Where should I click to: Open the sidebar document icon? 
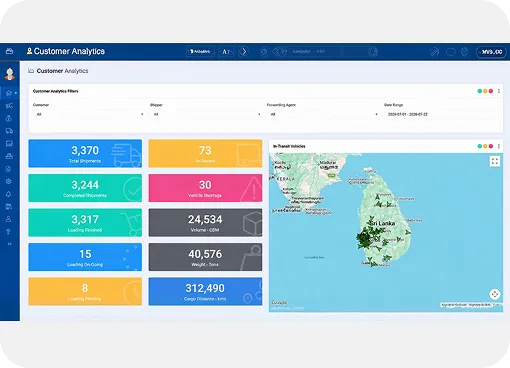[9, 169]
